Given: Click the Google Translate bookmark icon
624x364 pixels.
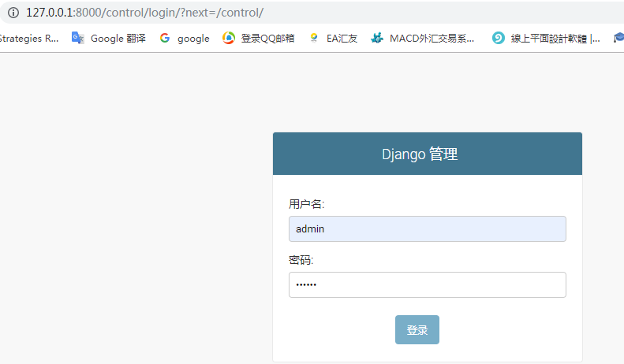Looking at the screenshot, I should click(x=77, y=38).
